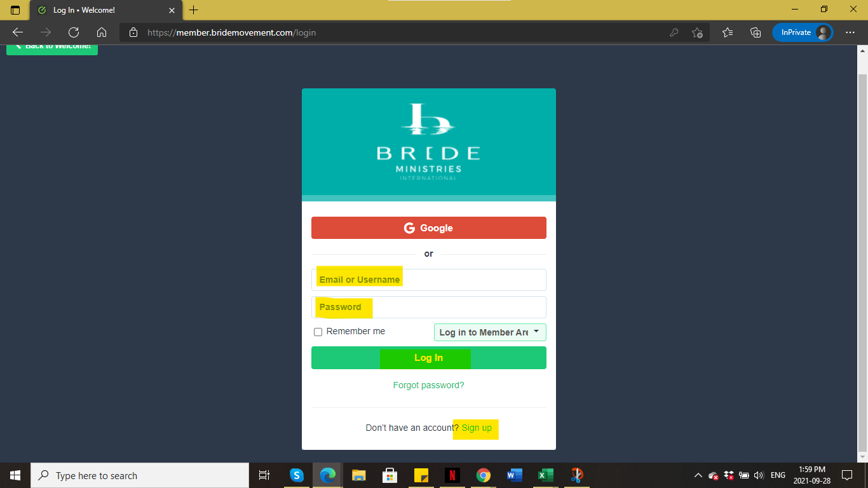Click the page scrollbar down arrow

863,457
